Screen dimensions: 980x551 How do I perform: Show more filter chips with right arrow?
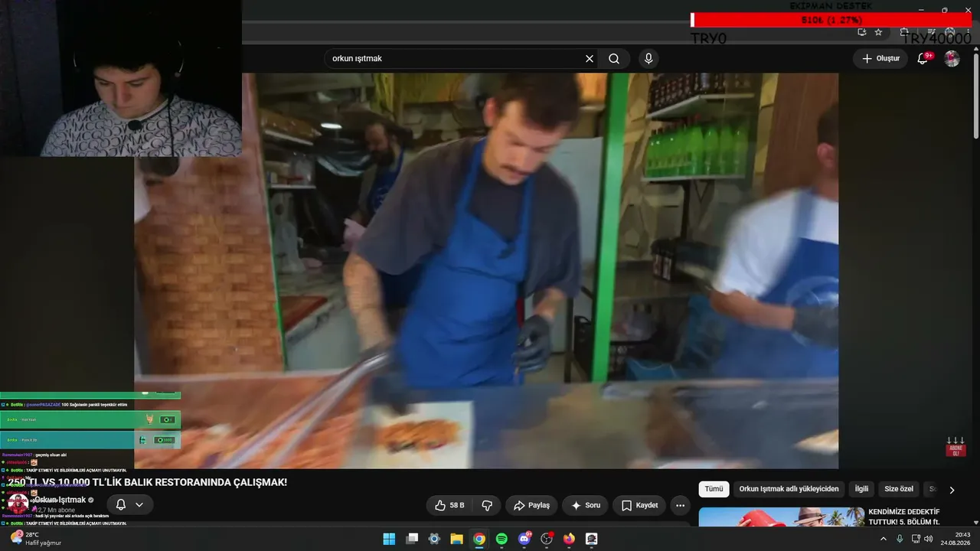click(952, 490)
